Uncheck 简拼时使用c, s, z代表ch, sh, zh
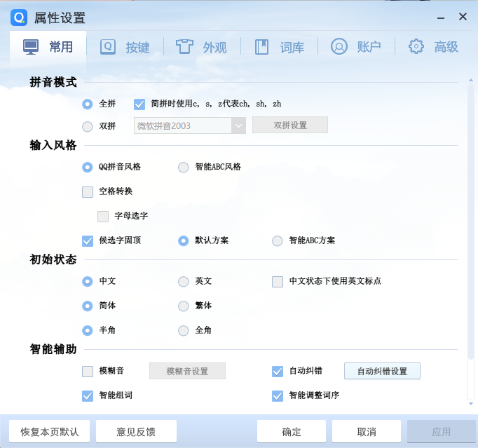The width and height of the screenshot is (478, 448). (139, 104)
